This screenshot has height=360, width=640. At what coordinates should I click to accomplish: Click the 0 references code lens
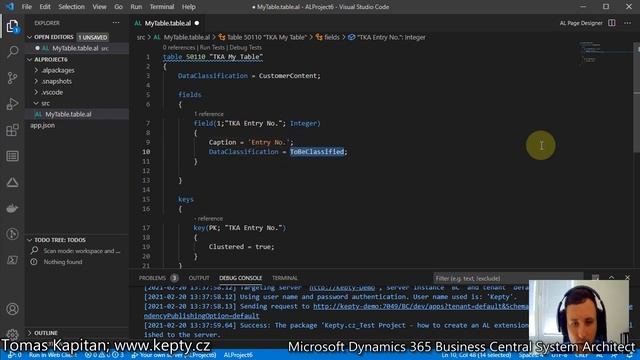tap(179, 47)
